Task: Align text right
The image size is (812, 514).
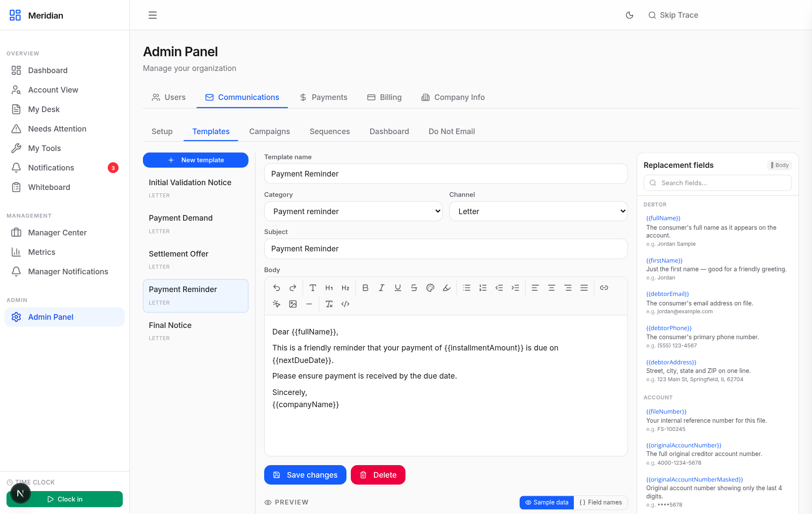Action: [568, 288]
